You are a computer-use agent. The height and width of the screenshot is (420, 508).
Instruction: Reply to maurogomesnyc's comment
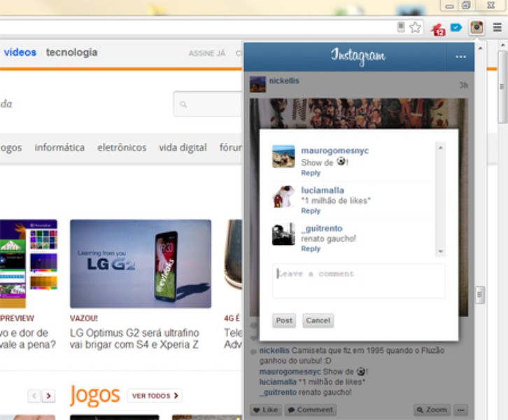[311, 173]
